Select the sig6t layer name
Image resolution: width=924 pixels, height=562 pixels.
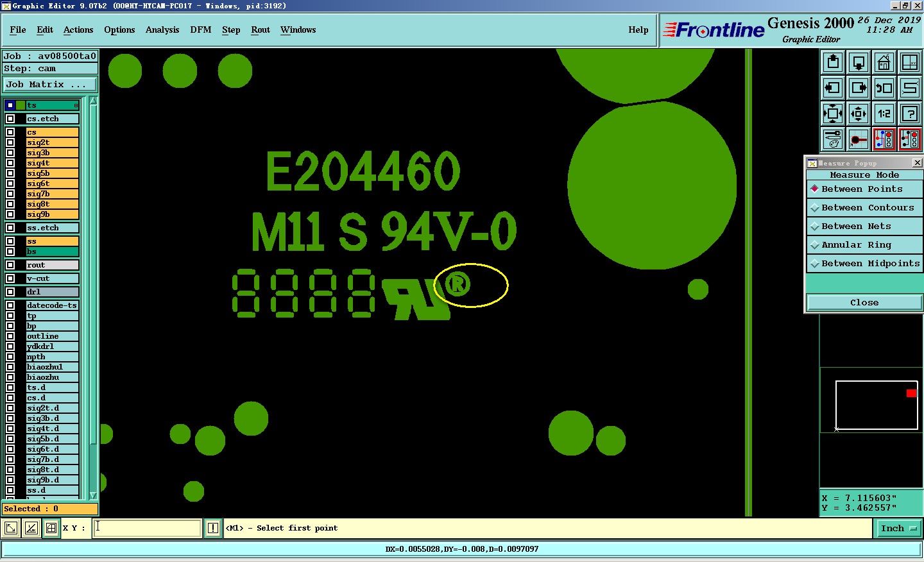(53, 183)
